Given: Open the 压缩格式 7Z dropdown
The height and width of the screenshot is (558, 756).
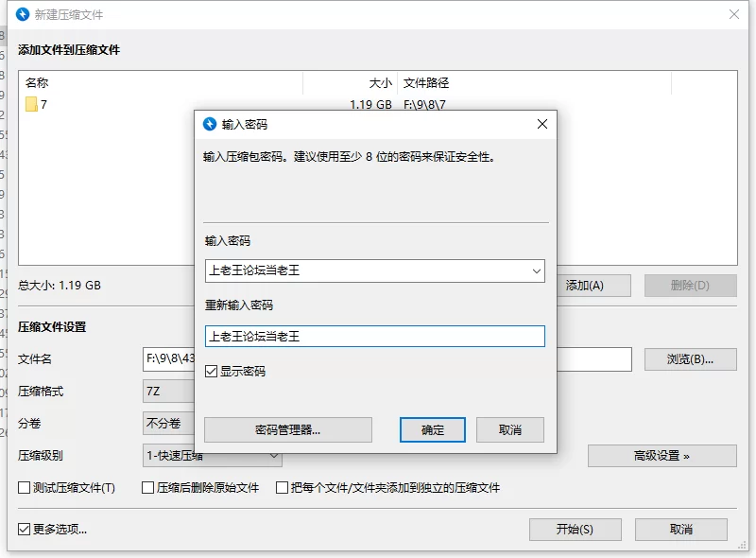Looking at the screenshot, I should [x=169, y=391].
